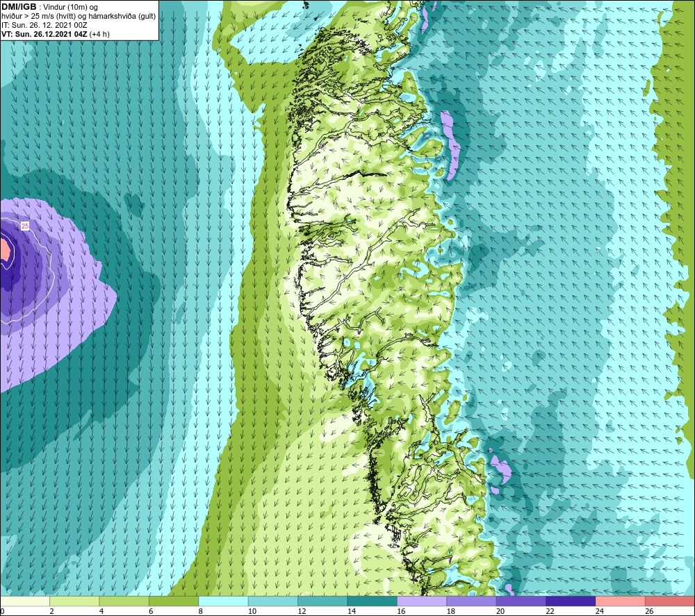
Task: Click the legend scale label '18'
Action: point(451,611)
